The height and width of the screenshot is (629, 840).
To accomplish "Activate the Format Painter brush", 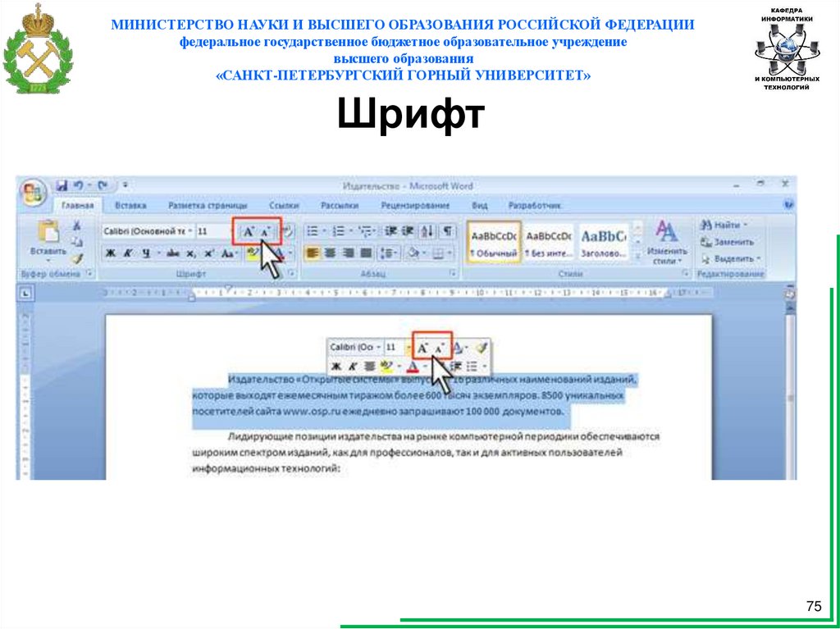I will click(x=77, y=259).
